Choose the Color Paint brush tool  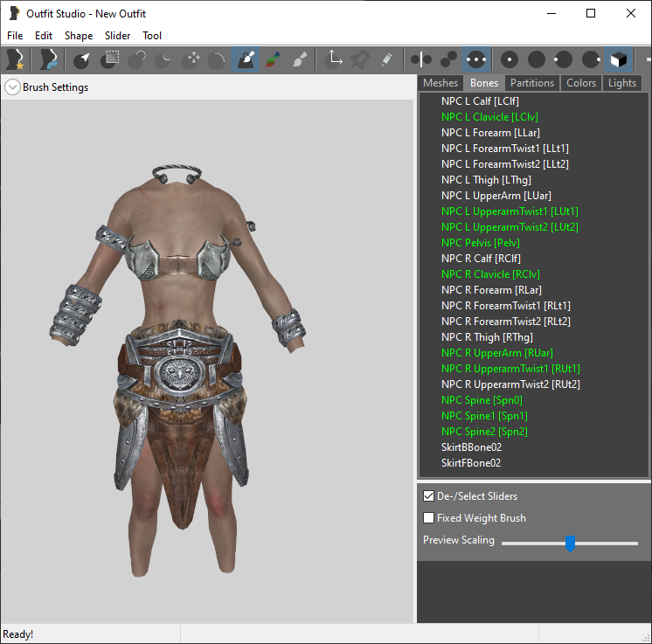pyautogui.click(x=273, y=59)
